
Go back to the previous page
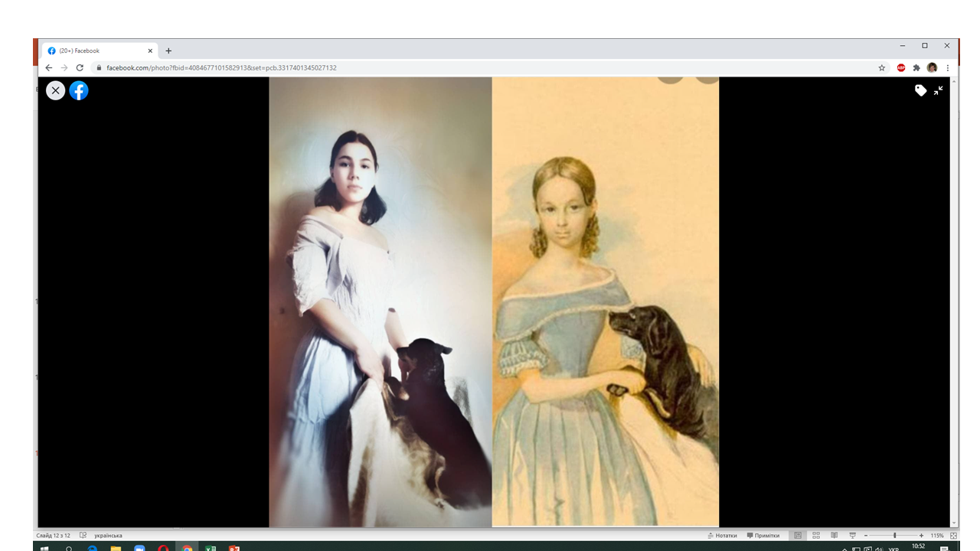point(49,67)
